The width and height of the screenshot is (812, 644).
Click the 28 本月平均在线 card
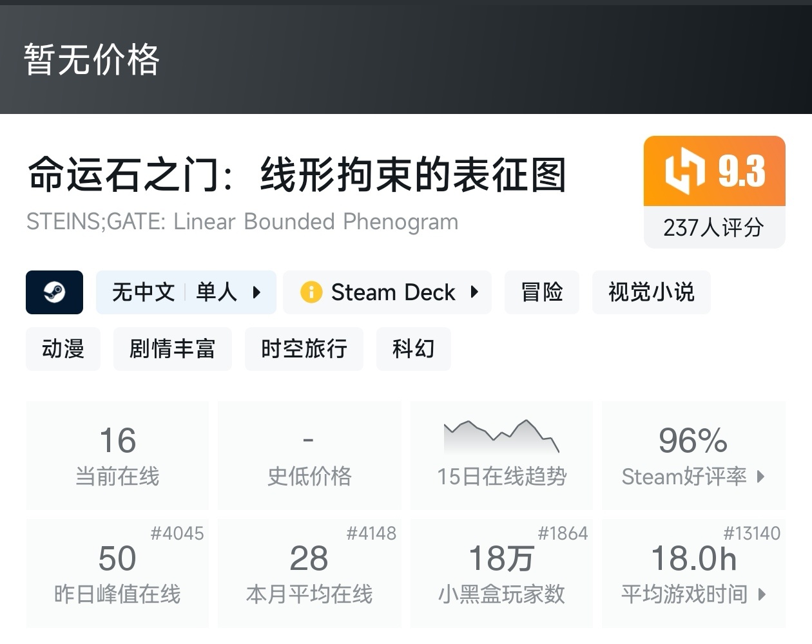tap(309, 573)
